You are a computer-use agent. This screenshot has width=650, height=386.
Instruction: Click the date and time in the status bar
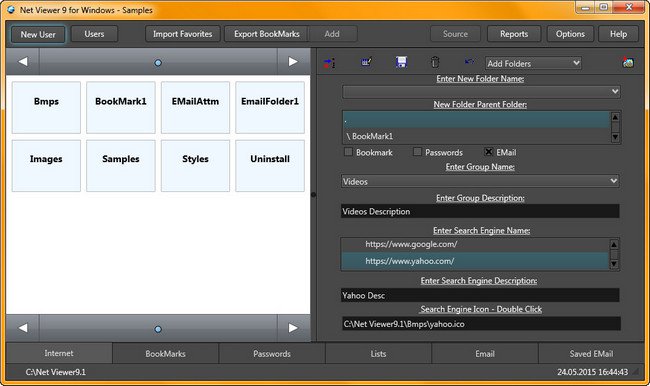(x=592, y=372)
